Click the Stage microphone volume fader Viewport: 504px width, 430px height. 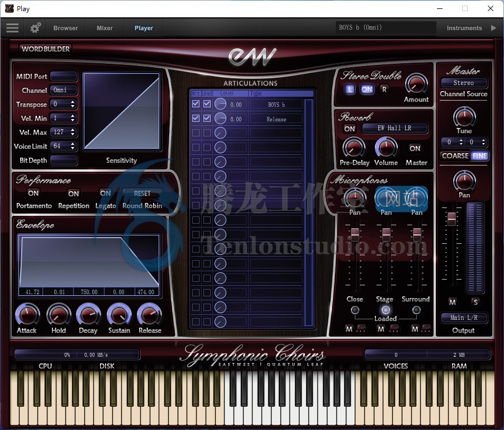pos(386,234)
